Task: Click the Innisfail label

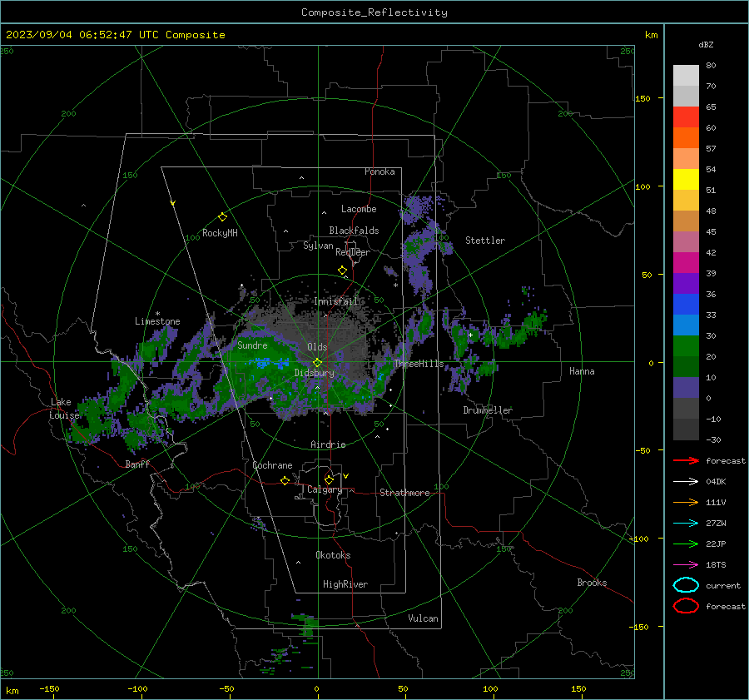Action: [335, 301]
